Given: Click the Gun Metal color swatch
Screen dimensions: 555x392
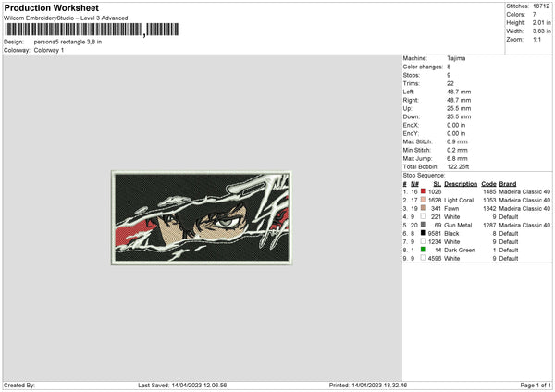Looking at the screenshot, I should (424, 225).
